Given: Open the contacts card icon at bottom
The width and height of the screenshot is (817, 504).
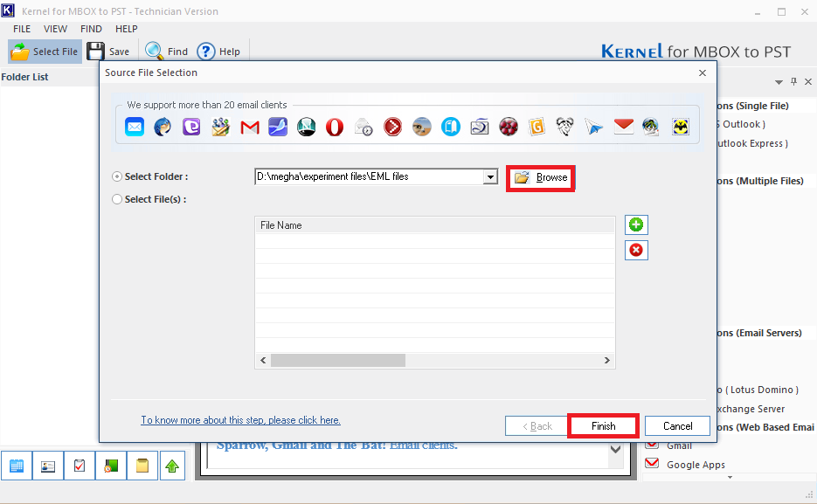Looking at the screenshot, I should [x=48, y=466].
